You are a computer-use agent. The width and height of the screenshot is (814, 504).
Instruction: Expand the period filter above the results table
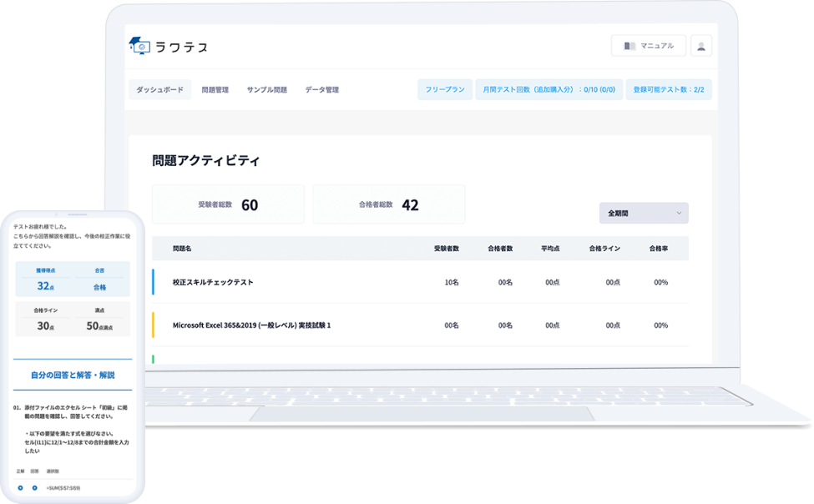click(x=643, y=213)
